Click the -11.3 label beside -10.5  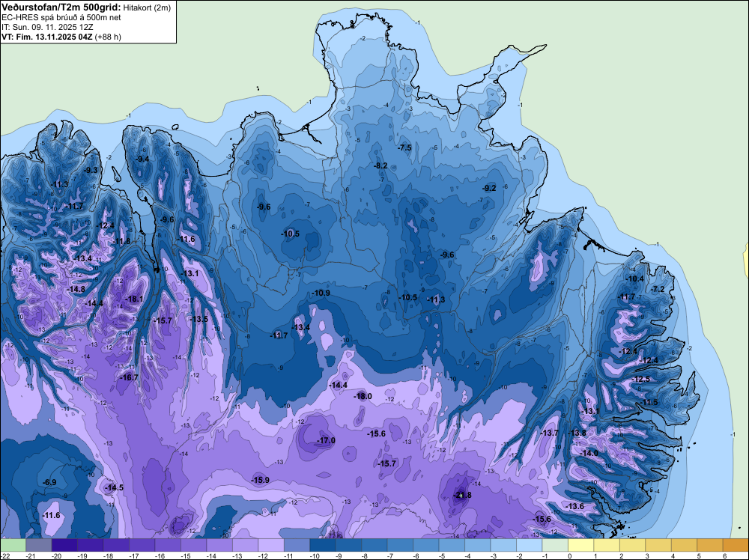click(436, 299)
